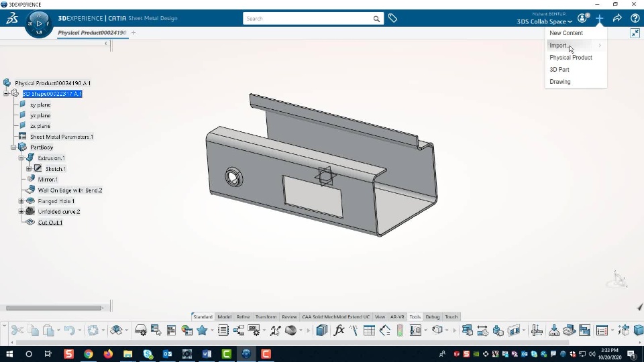Select Sheet Metal Parameters.1
The height and width of the screenshot is (362, 644).
click(62, 137)
